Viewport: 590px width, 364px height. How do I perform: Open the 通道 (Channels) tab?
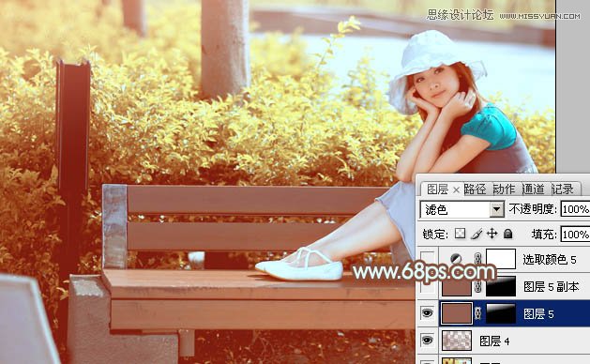click(x=533, y=189)
